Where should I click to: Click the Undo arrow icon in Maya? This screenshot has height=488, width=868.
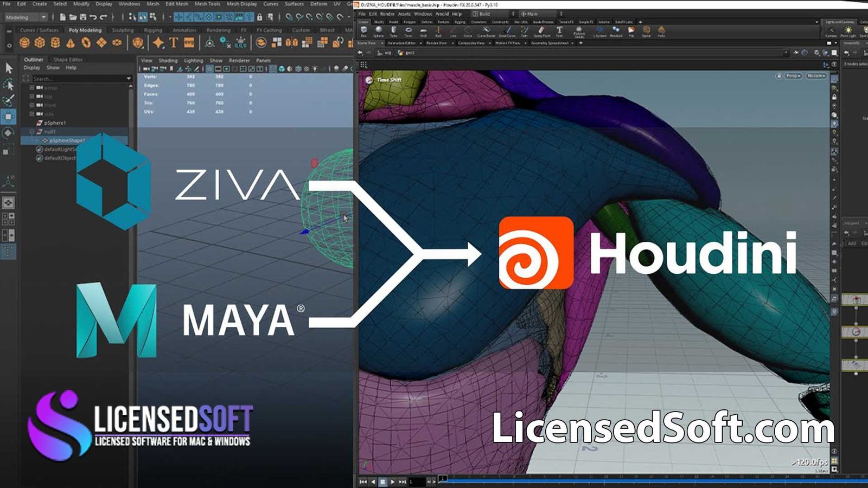pos(93,17)
